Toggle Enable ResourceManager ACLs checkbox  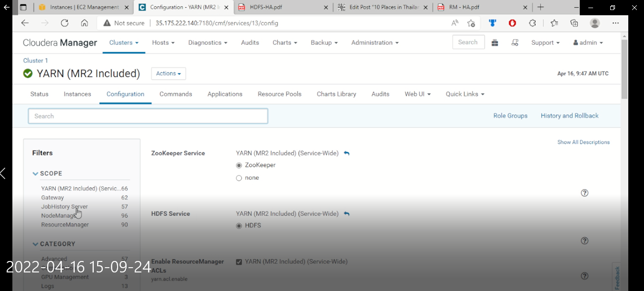(239, 262)
